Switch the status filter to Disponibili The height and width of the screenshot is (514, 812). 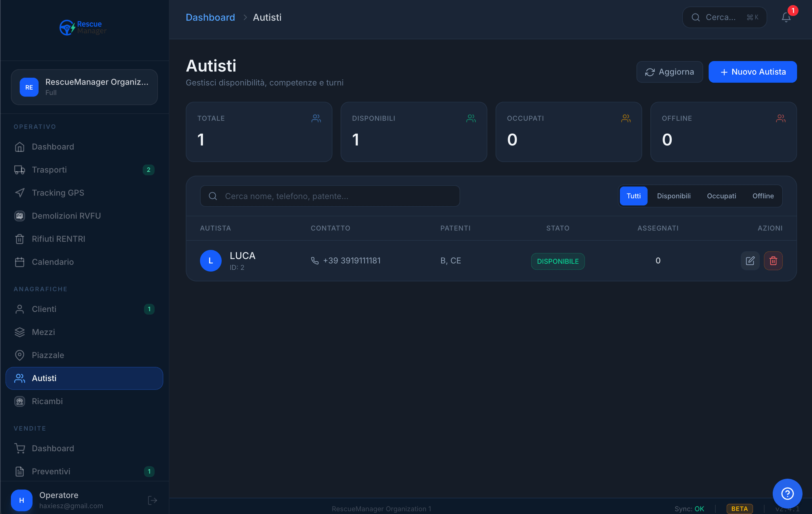674,196
